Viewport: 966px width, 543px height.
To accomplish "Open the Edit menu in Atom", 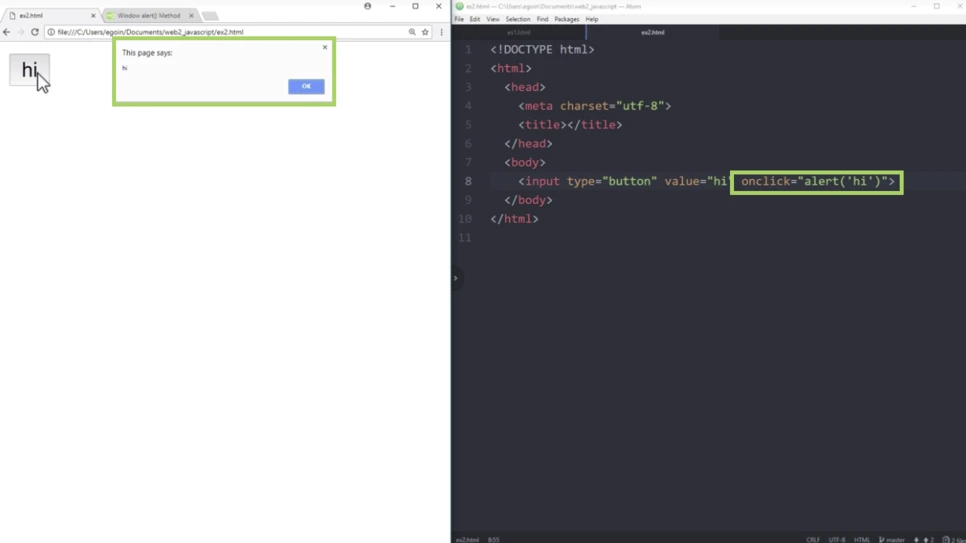I will click(474, 19).
